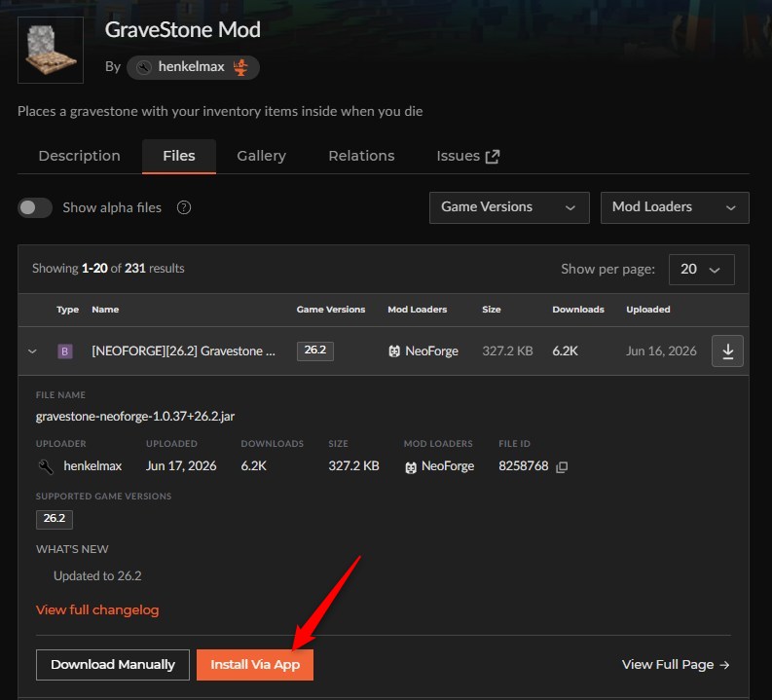Viewport: 772px width, 700px height.
Task: Click the 26.2 supported game version tag
Action: coord(55,519)
